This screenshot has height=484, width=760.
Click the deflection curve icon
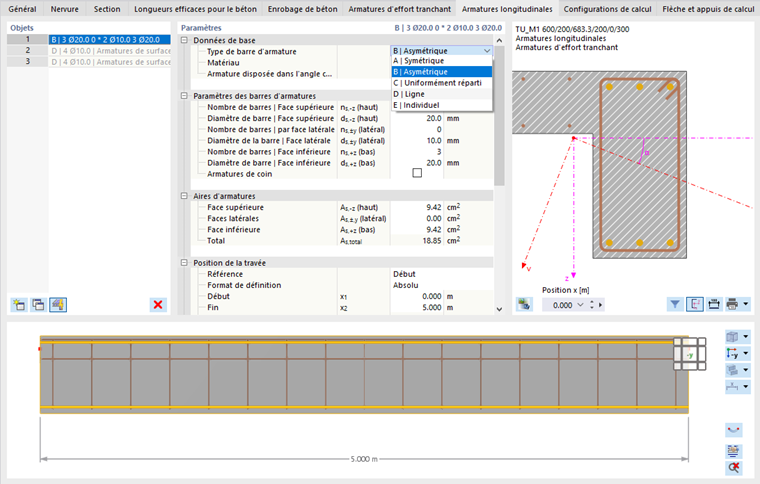733,430
